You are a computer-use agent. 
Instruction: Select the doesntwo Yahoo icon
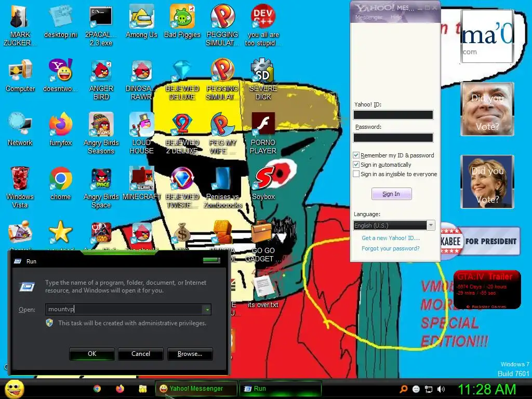tap(60, 75)
